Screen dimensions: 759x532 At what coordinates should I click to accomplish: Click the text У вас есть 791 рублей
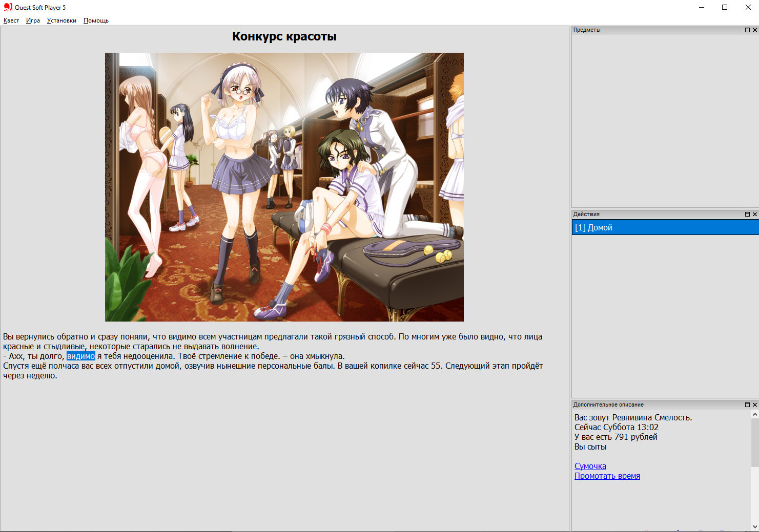click(616, 437)
